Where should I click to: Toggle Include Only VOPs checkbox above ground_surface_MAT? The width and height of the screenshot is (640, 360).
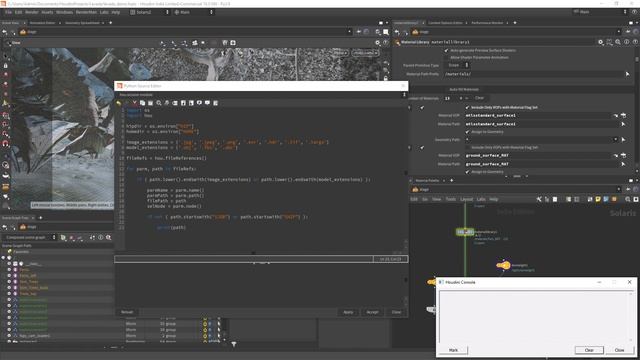(467, 147)
